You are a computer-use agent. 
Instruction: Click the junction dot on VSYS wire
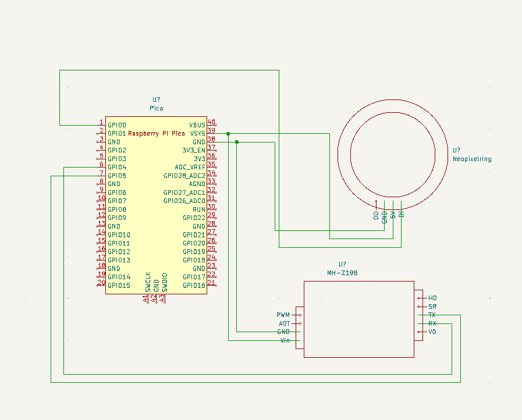(x=228, y=134)
